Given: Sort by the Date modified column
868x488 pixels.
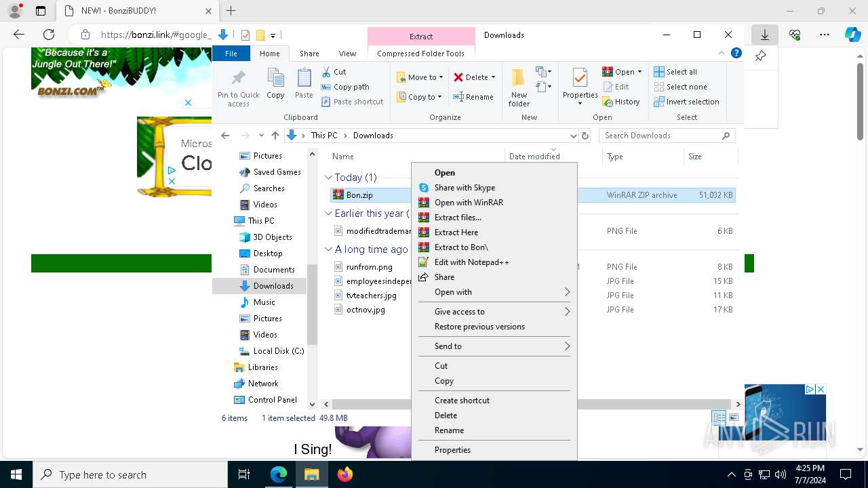Looking at the screenshot, I should click(x=534, y=157).
